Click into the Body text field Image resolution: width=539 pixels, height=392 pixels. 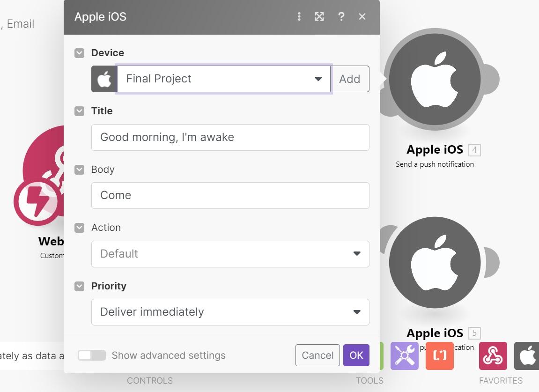point(230,195)
